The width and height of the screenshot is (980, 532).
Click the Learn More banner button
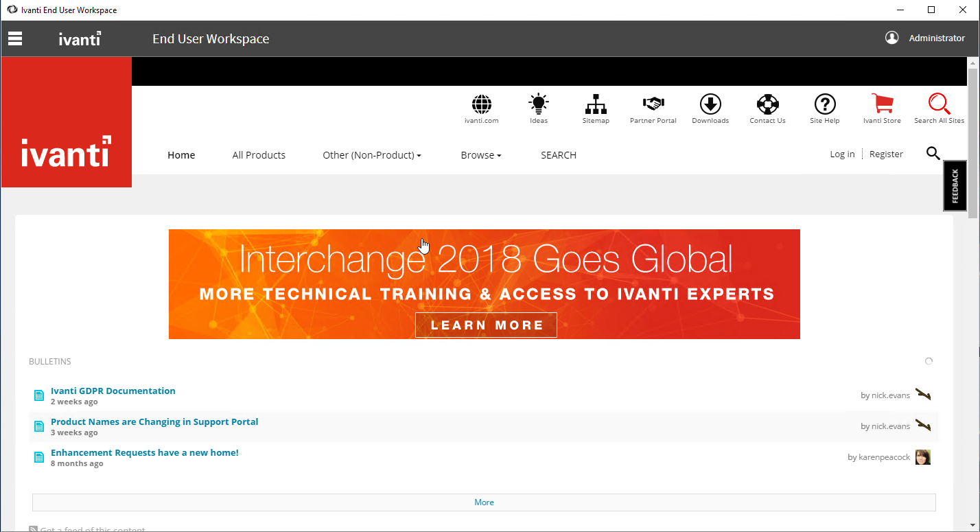486,324
